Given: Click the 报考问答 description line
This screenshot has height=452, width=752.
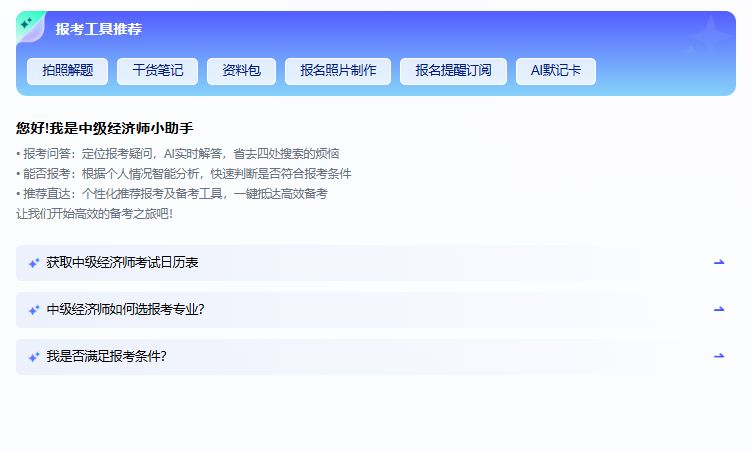Looking at the screenshot, I should (177, 154).
